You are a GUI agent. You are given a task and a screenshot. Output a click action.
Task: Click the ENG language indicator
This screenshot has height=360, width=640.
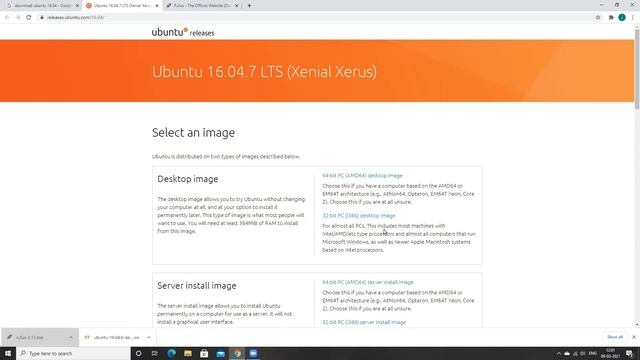593,353
